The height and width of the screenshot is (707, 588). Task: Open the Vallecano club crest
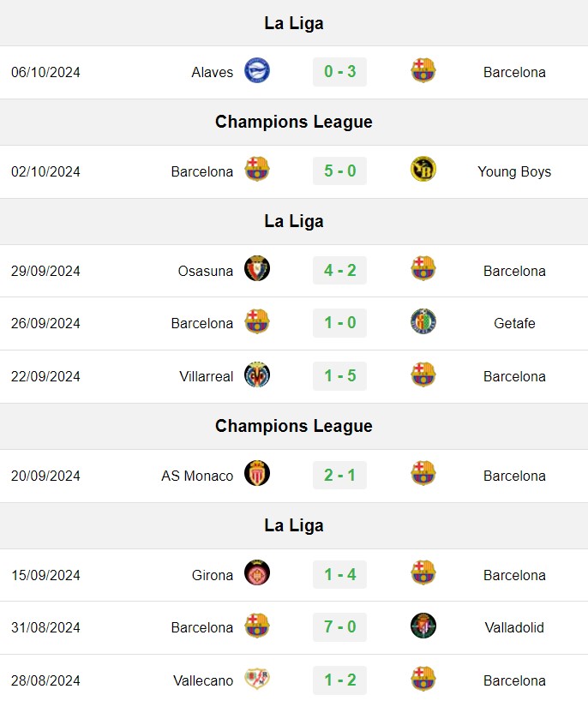257,679
